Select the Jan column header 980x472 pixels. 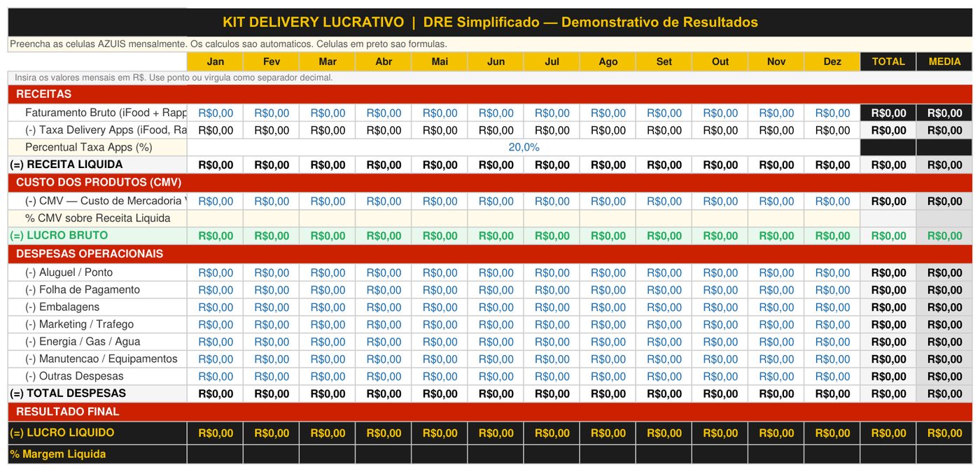click(x=216, y=62)
